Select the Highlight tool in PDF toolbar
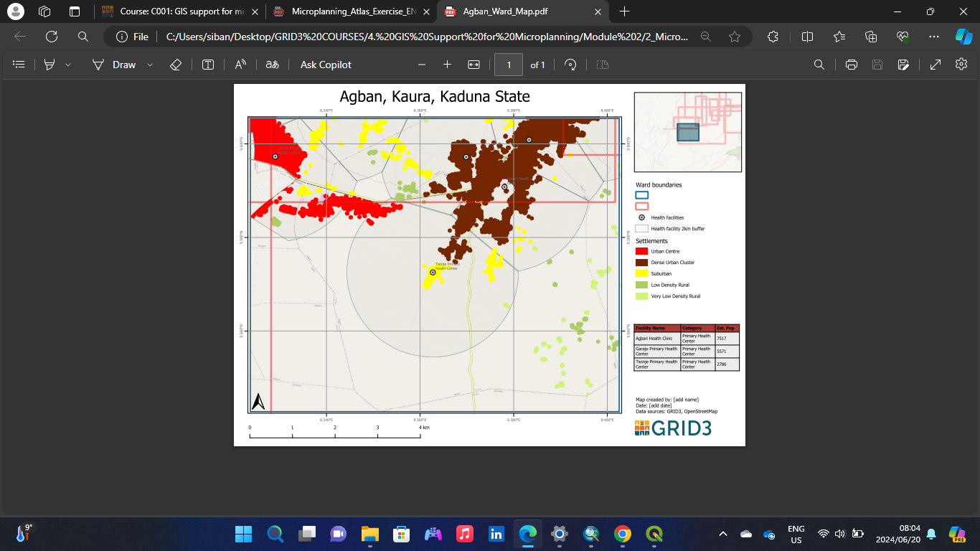 [50, 65]
